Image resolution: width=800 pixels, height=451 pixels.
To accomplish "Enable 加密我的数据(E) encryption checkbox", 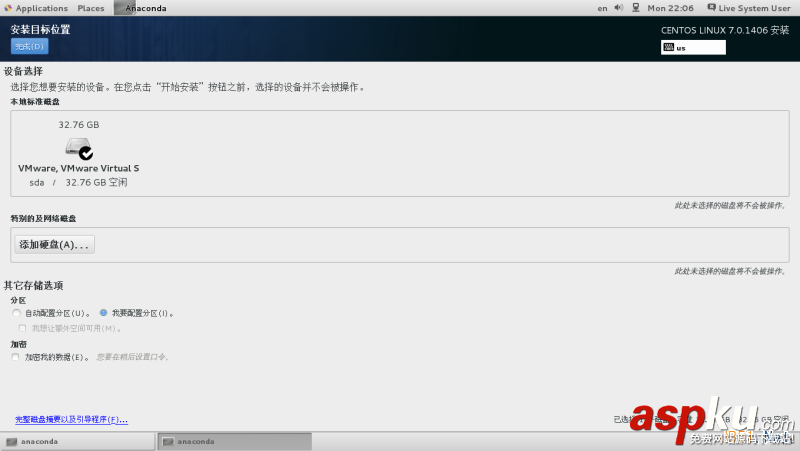I will click(15, 357).
